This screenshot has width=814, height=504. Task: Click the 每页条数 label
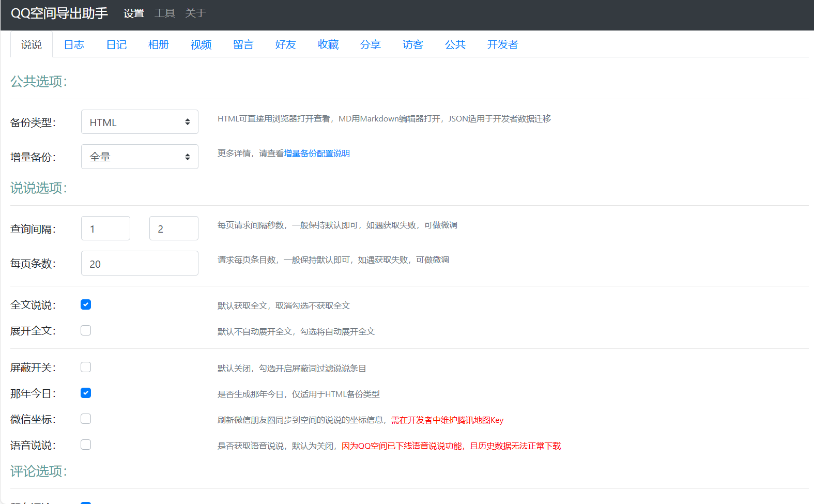tap(33, 264)
